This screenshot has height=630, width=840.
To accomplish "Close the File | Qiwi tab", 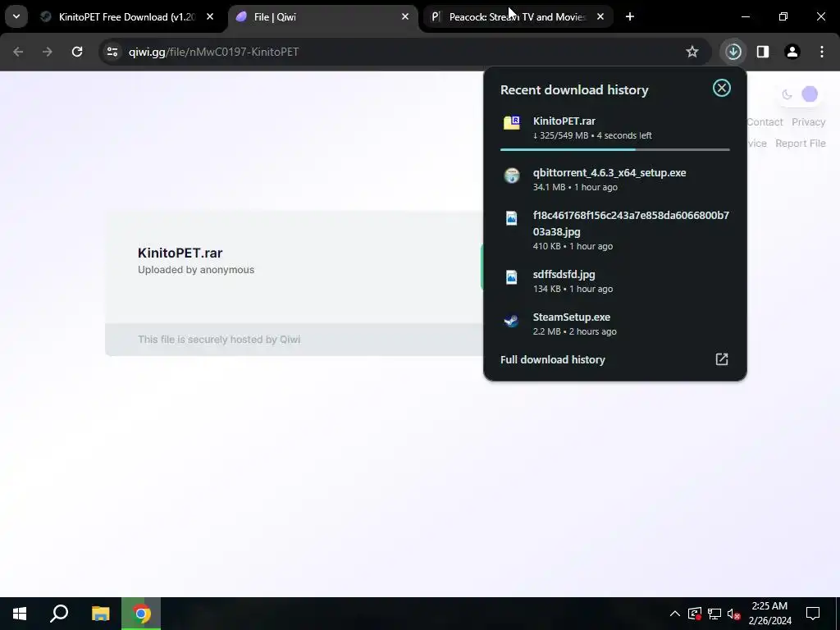I will (x=405, y=17).
